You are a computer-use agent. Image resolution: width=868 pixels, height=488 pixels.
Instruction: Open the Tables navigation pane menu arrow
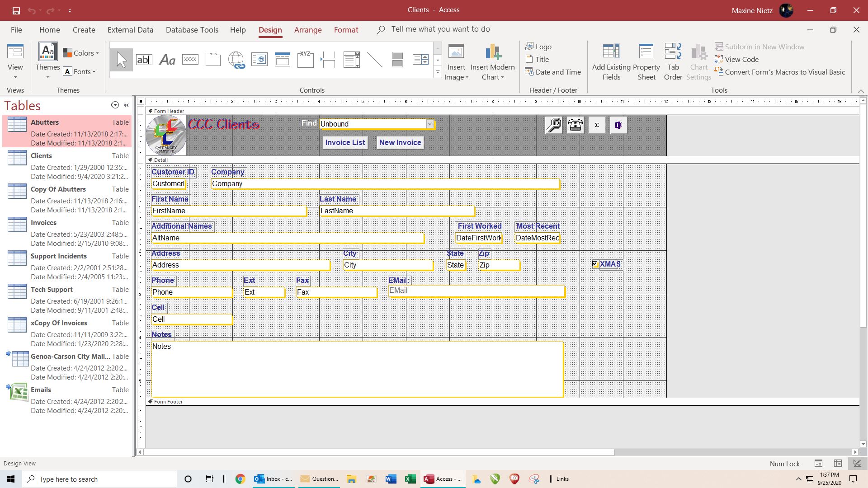pyautogui.click(x=115, y=105)
